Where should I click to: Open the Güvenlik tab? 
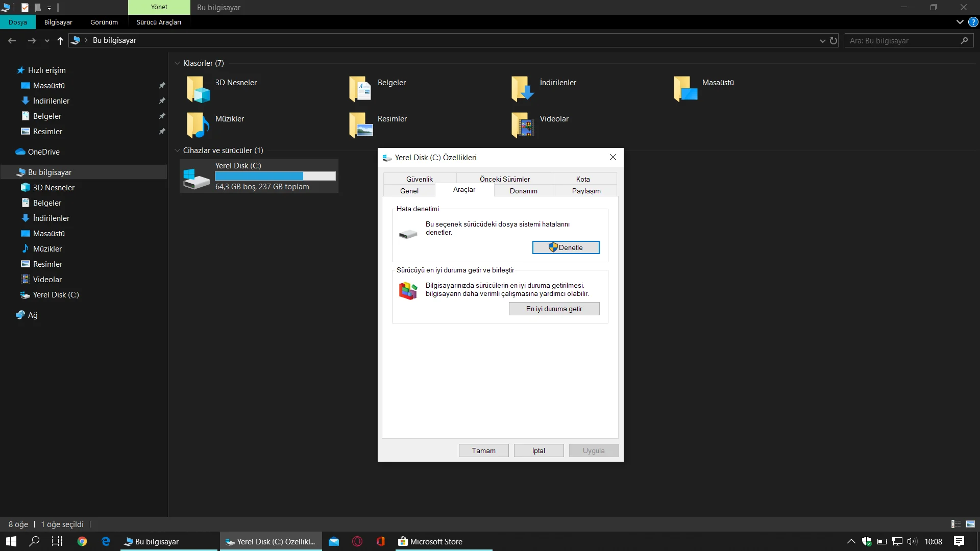point(419,179)
